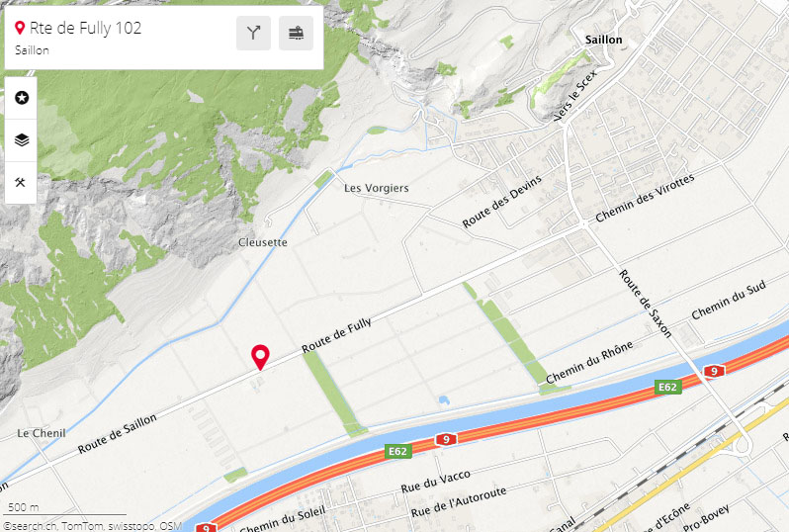Screen dimensions: 789x532
Task: Click the route 9 shield beside Route de Saxon
Action: pyautogui.click(x=714, y=372)
